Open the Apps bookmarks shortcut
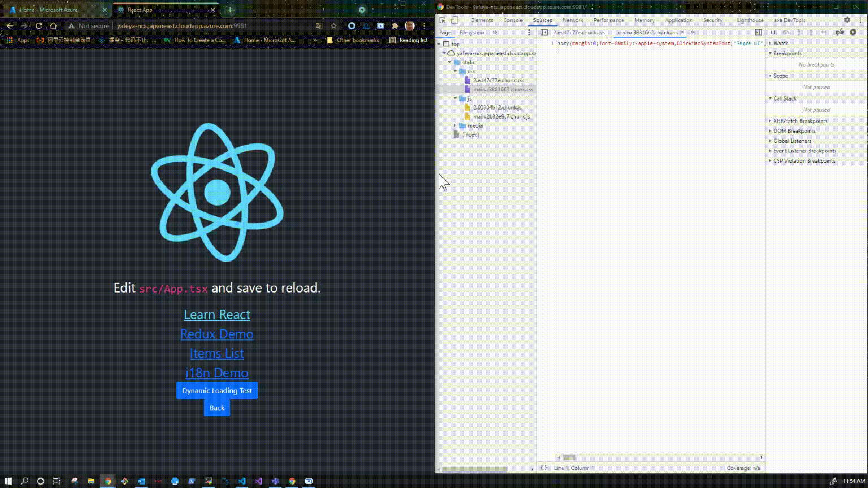The height and width of the screenshot is (488, 868). [x=18, y=40]
